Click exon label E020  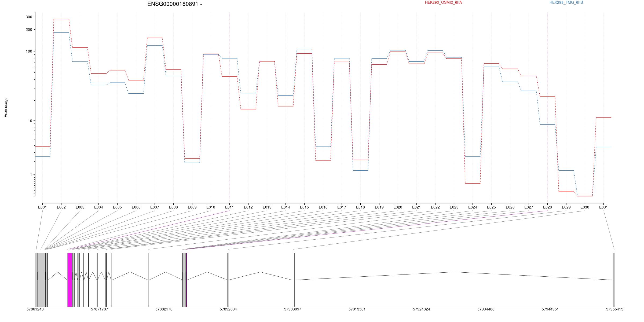click(x=398, y=207)
